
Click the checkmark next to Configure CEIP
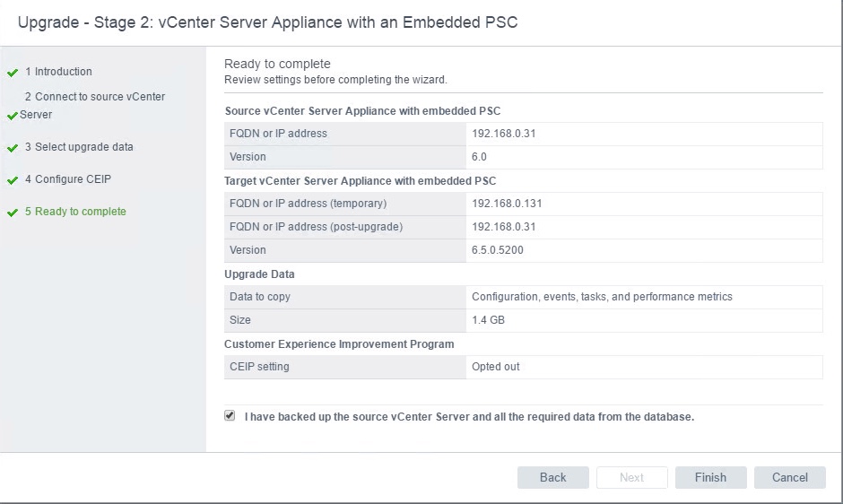13,180
